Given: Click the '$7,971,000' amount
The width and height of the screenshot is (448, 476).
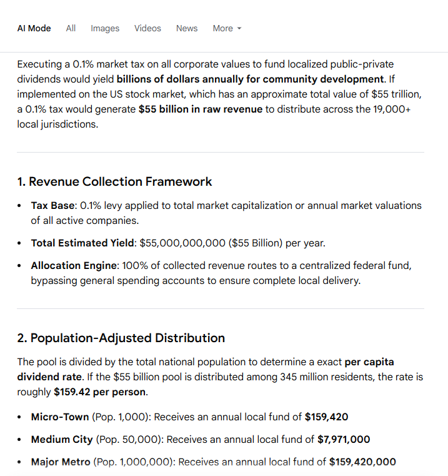Looking at the screenshot, I should [344, 439].
